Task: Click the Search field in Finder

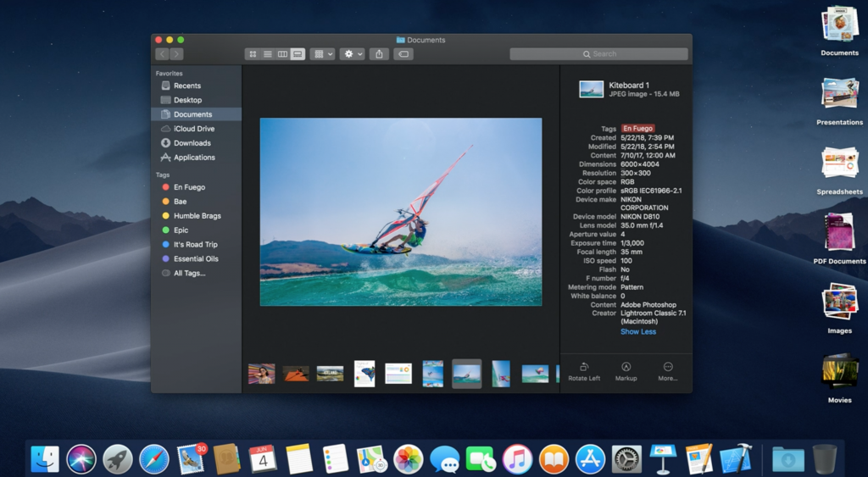Action: coord(598,54)
